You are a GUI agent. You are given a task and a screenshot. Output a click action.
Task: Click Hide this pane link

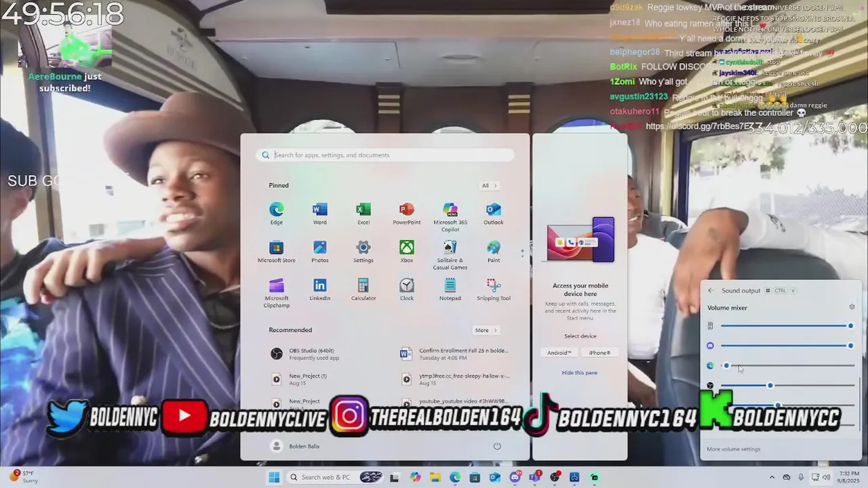tap(580, 373)
